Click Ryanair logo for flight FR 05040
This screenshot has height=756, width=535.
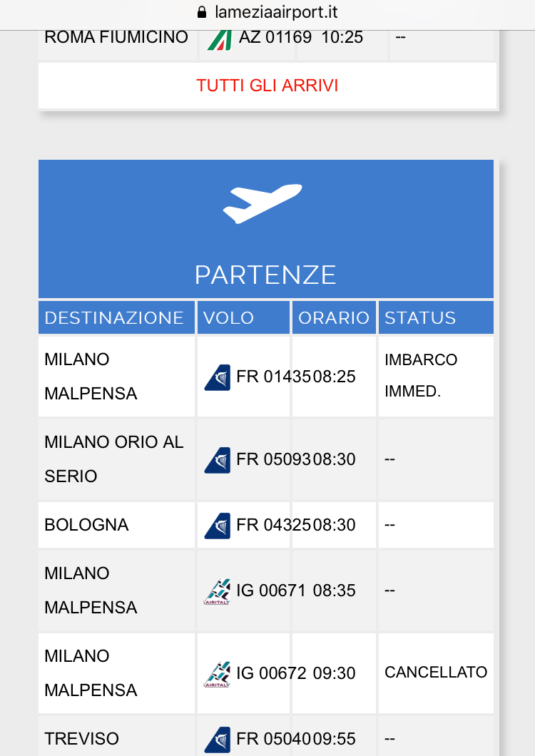tap(218, 740)
